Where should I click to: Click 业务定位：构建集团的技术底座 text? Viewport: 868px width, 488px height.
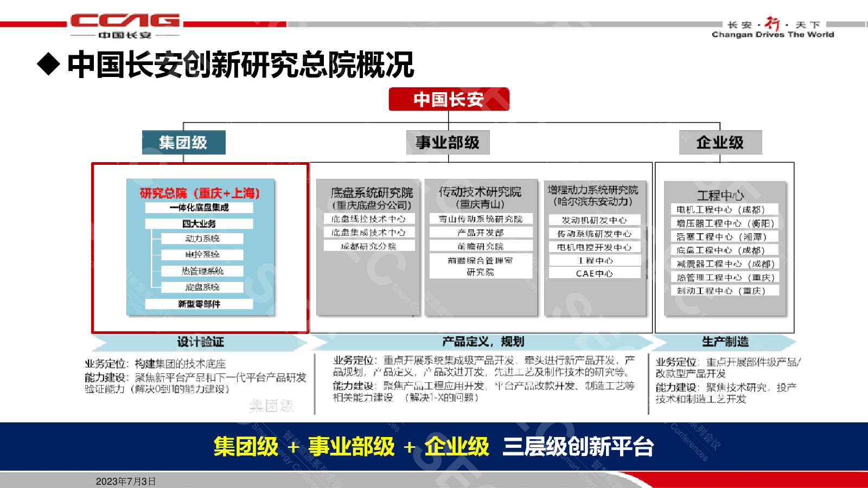point(155,364)
